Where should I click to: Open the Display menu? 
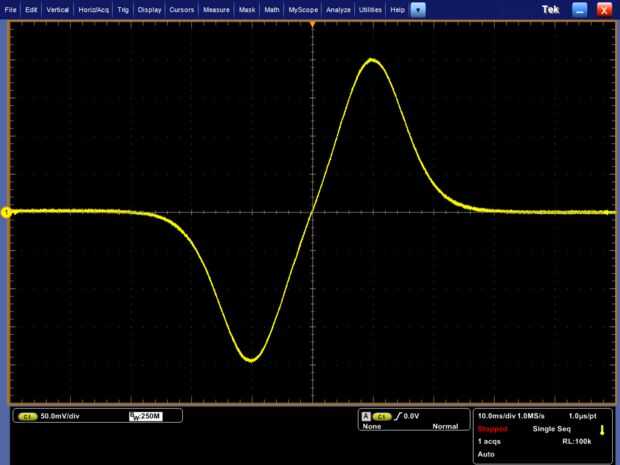click(x=149, y=9)
